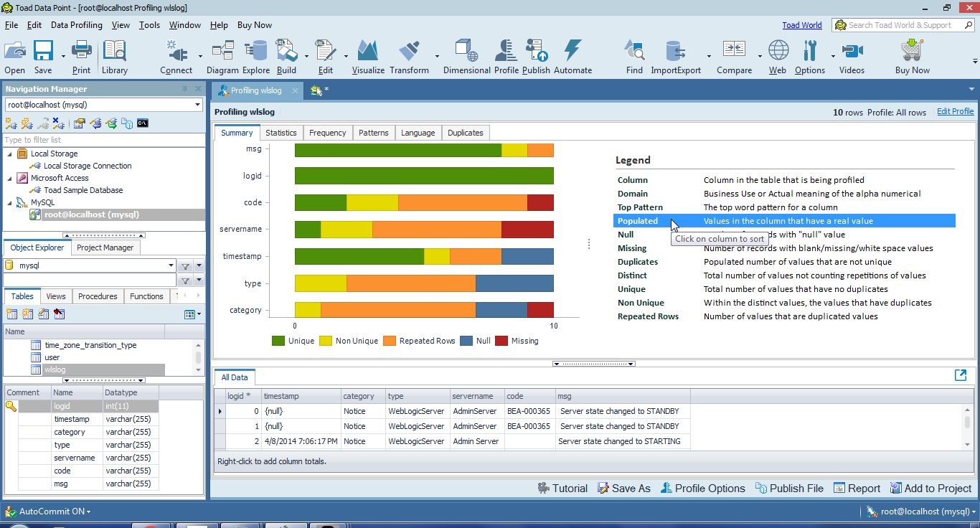
Task: Switch to the Statistics tab
Action: tap(281, 133)
